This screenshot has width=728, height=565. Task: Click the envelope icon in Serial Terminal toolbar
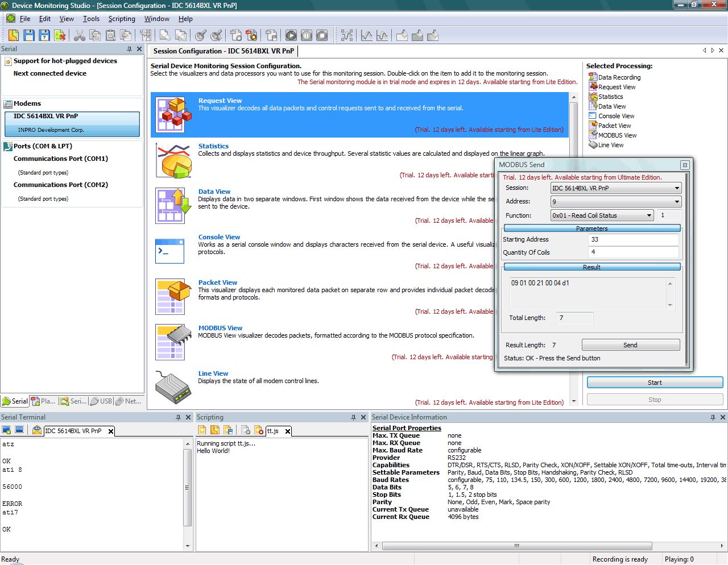pyautogui.click(x=37, y=430)
